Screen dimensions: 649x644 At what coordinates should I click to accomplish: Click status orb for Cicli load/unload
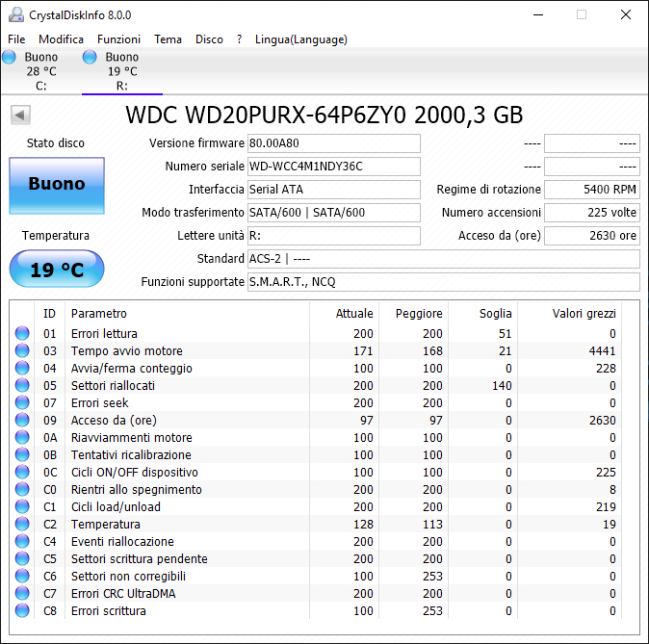[22, 506]
